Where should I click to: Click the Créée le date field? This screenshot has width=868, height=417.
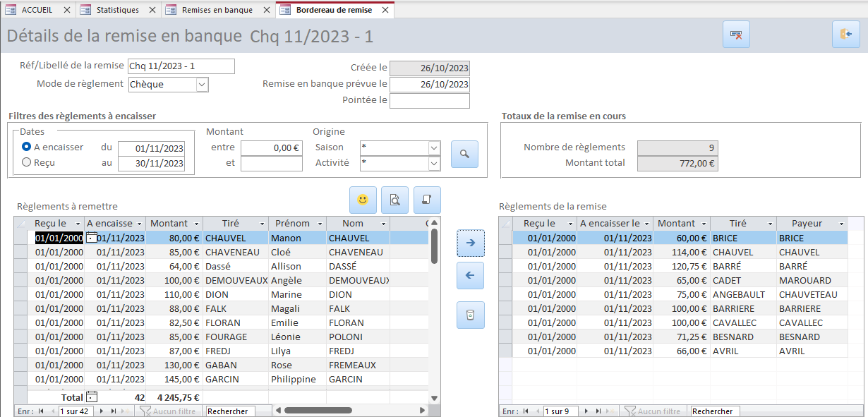point(430,68)
